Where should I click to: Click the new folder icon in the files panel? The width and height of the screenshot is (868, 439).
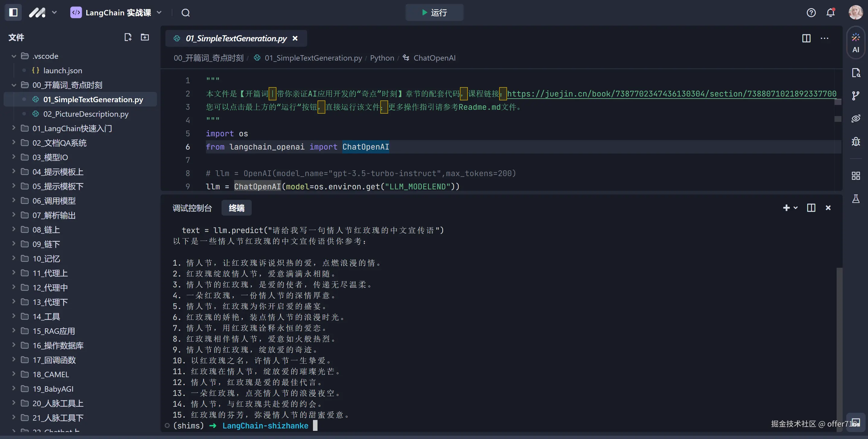click(x=145, y=37)
